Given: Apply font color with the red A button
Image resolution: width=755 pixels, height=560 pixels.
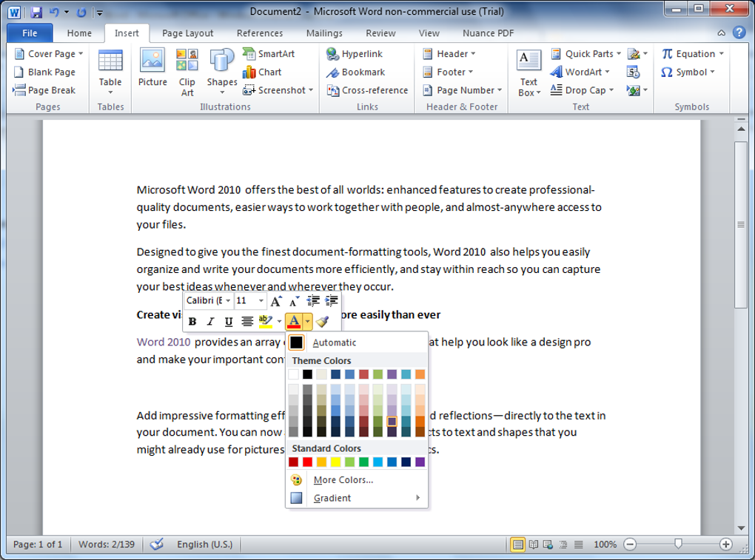Looking at the screenshot, I should click(x=294, y=321).
